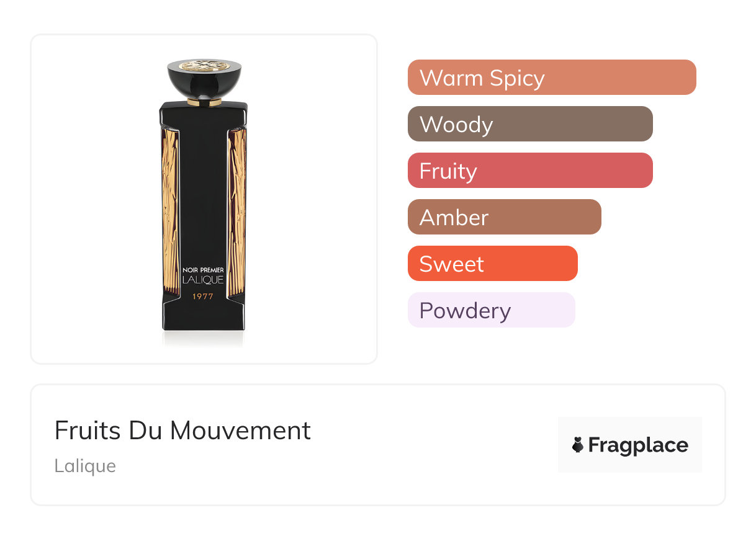
Task: Click the bottle reflection beneath its base
Action: point(203,337)
